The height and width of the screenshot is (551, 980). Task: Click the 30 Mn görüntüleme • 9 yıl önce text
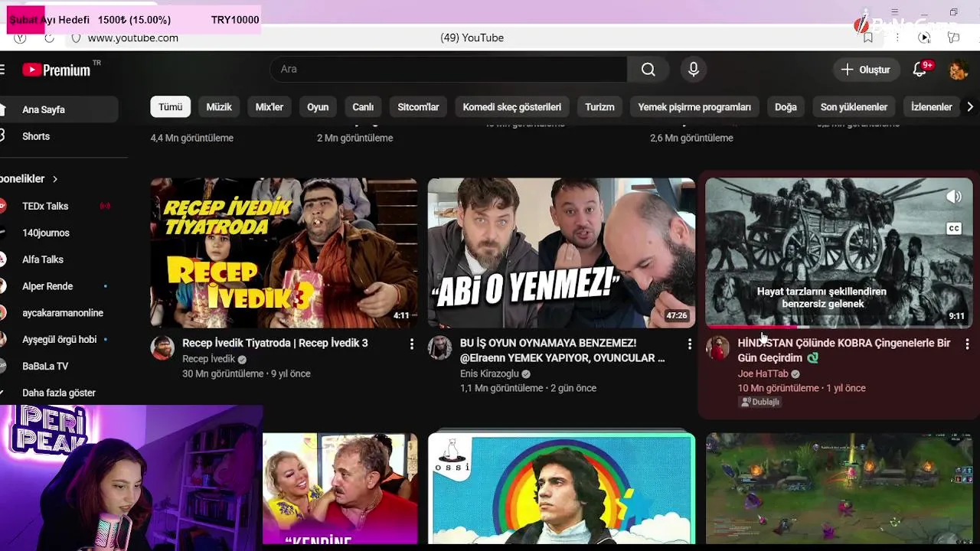point(246,373)
